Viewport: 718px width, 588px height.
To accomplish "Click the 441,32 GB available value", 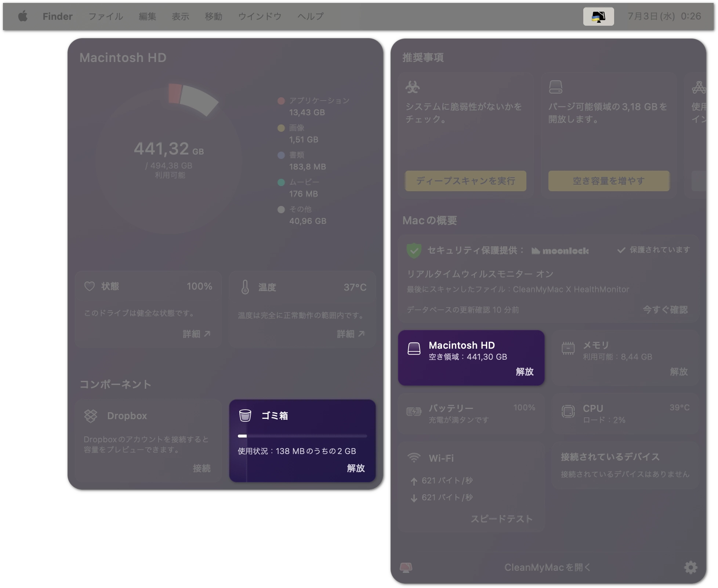I will tap(168, 149).
